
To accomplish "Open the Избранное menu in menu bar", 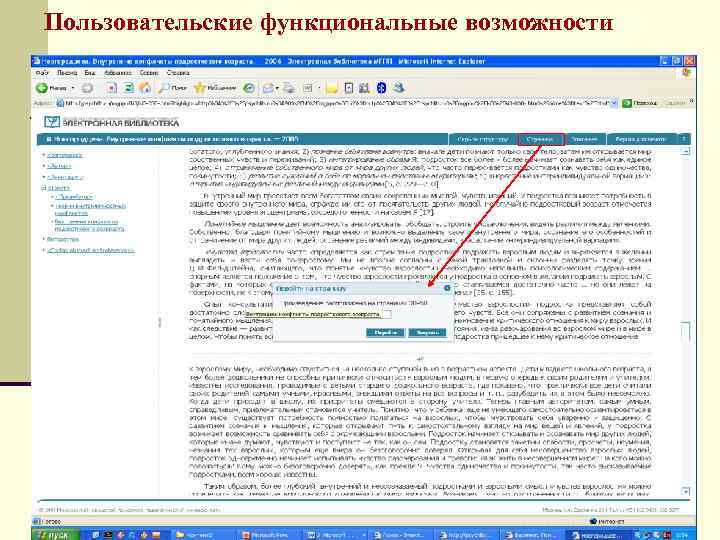I will pyautogui.click(x=118, y=73).
